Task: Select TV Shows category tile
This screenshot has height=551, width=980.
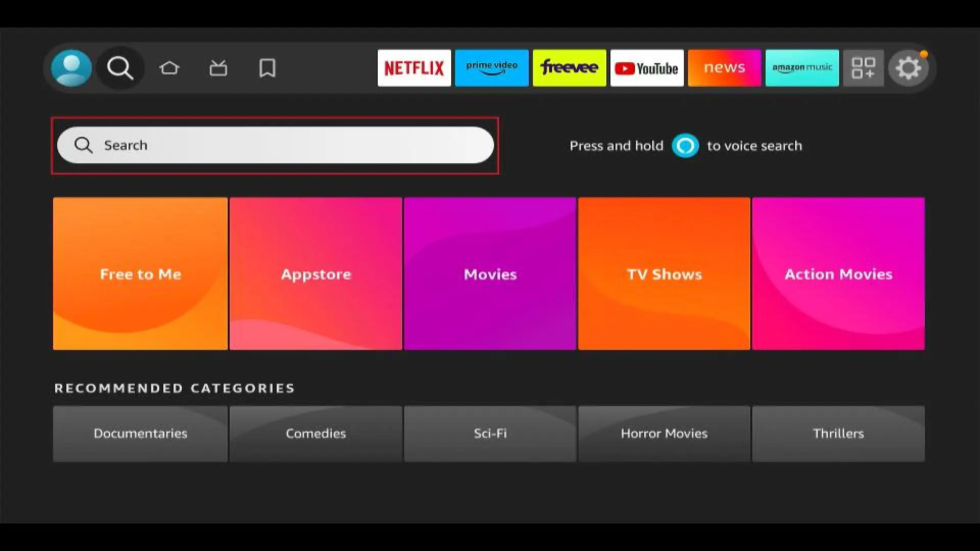Action: pyautogui.click(x=665, y=274)
